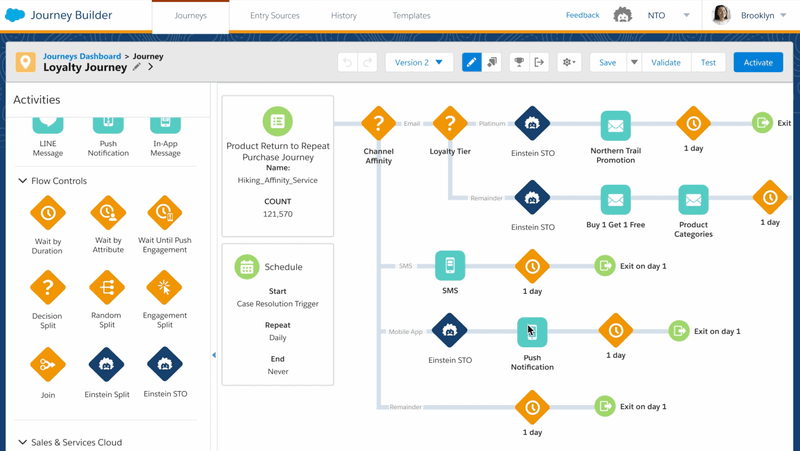
Task: Select the LINE Message activity icon
Action: coord(48,125)
